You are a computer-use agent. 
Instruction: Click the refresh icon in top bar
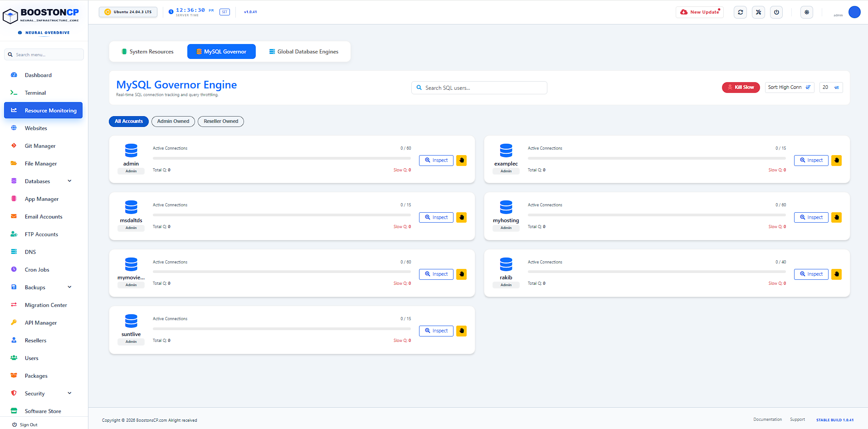tap(740, 12)
